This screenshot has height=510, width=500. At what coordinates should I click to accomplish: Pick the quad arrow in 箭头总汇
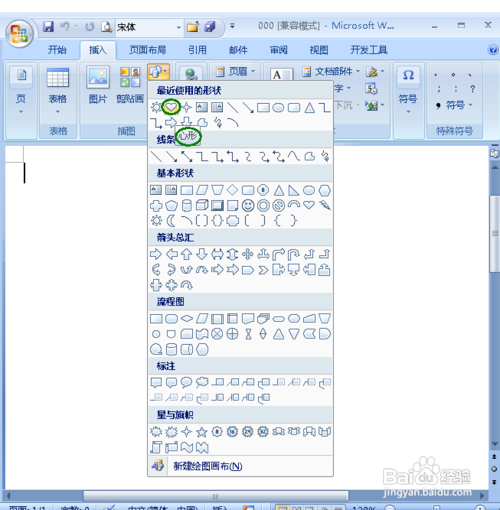(248, 254)
